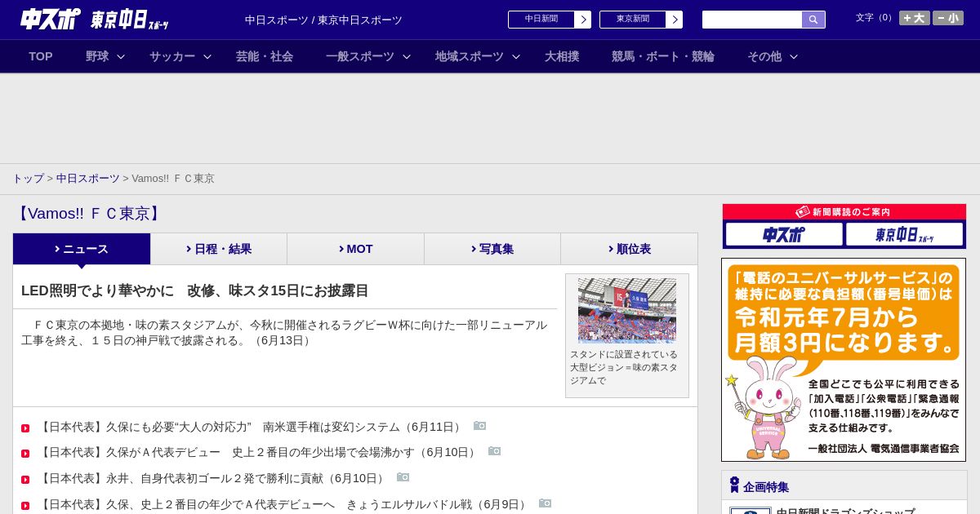Screen dimensions: 980x514
Task: Click the 東京中日スポーツ logo in header
Action: point(129,20)
